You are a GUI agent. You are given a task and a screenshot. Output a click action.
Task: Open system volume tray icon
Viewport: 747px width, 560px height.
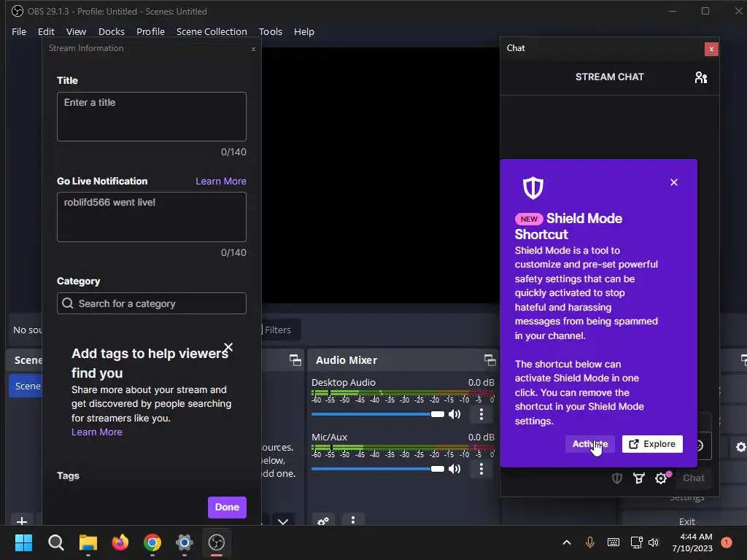pyautogui.click(x=654, y=542)
